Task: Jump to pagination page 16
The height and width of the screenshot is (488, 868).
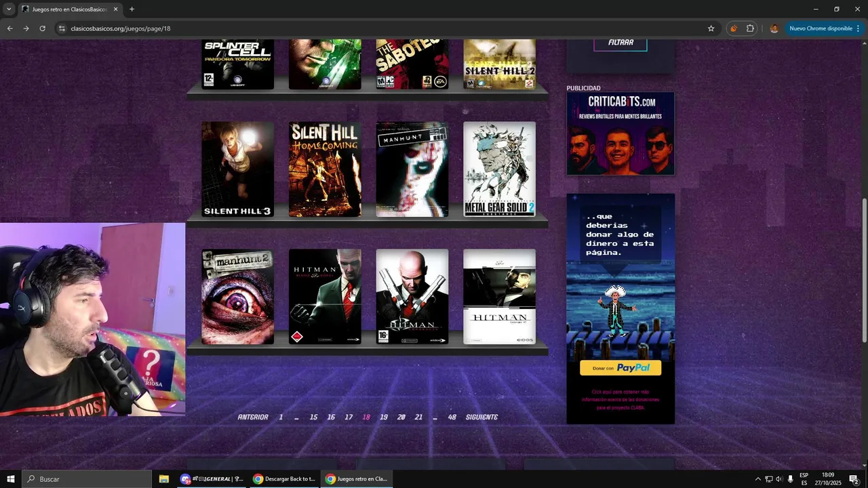Action: coord(331,418)
